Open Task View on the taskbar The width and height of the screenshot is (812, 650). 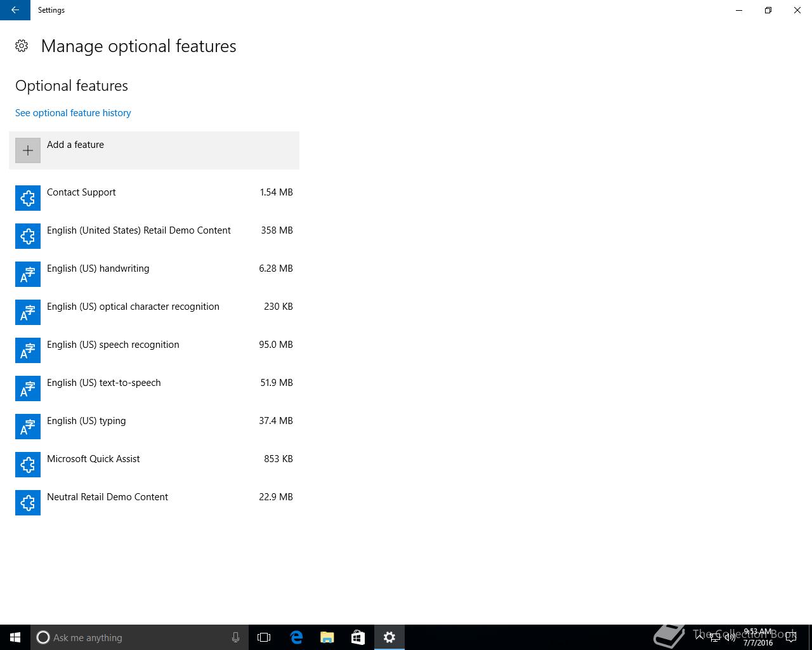coord(264,637)
